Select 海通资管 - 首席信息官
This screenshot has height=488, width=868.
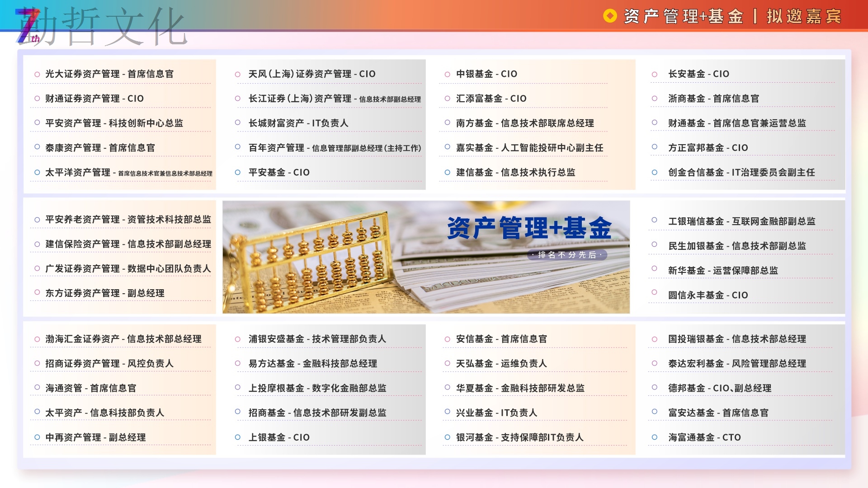91,389
